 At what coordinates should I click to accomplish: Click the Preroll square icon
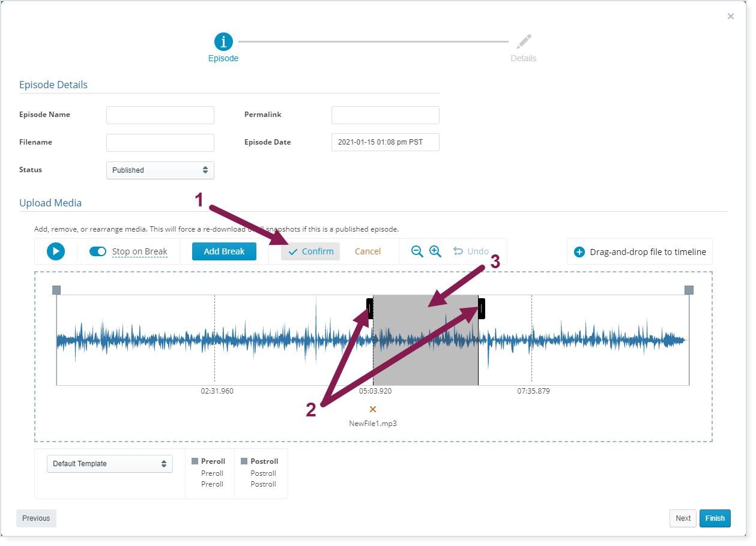pos(195,461)
